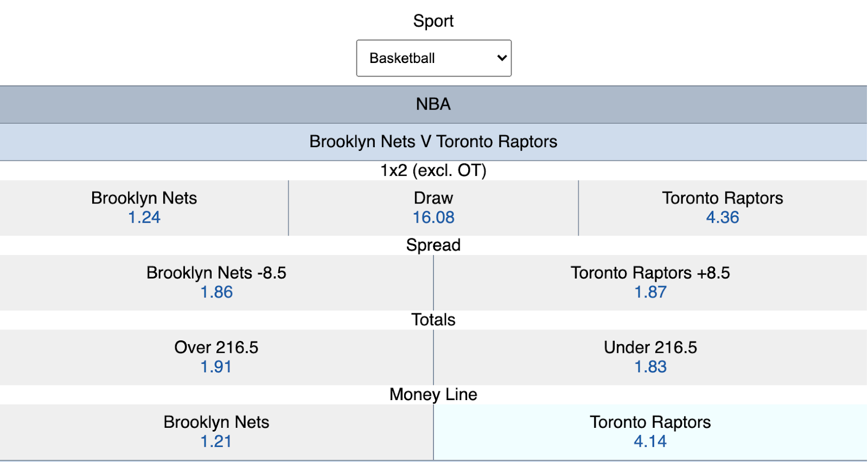Click the dropdown chevron arrow in Sport selector
This screenshot has width=868, height=462.
click(x=502, y=58)
